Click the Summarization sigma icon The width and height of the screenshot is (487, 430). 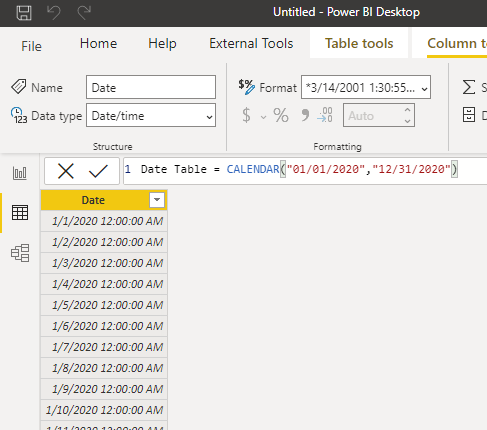point(469,87)
